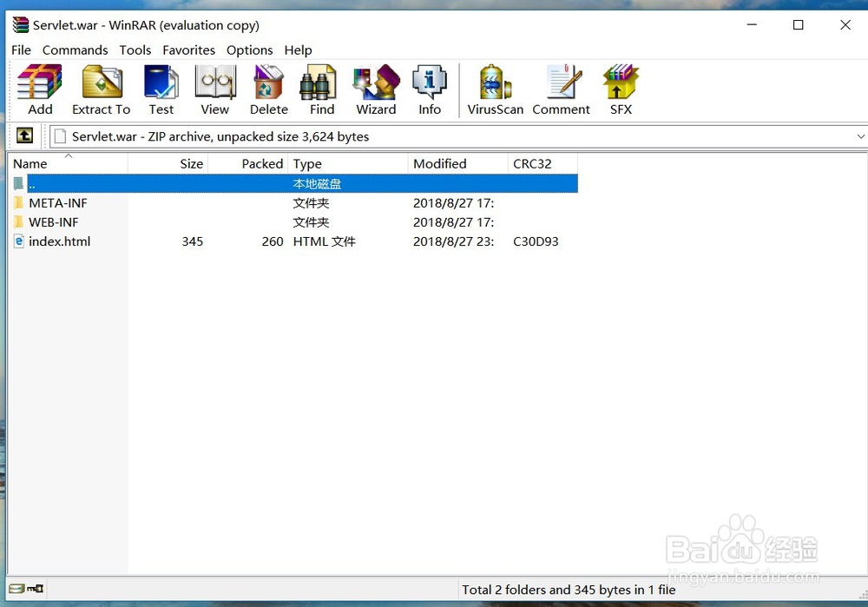Open the File menu

[21, 49]
